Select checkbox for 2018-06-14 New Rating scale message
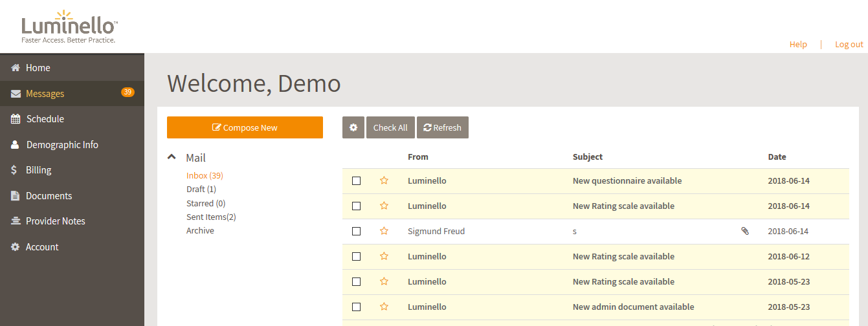Image resolution: width=868 pixels, height=326 pixels. [x=356, y=206]
